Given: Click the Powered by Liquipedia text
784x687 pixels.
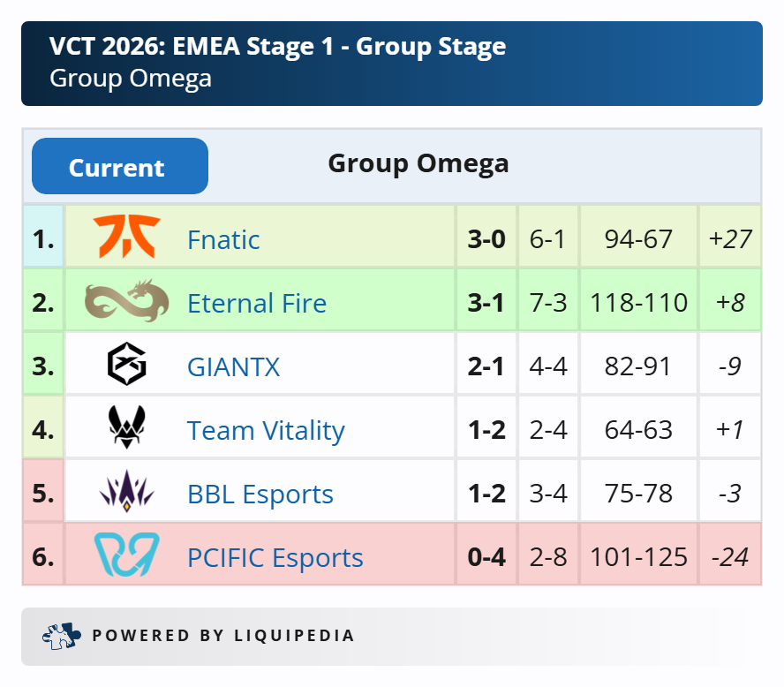Looking at the screenshot, I should pos(223,636).
